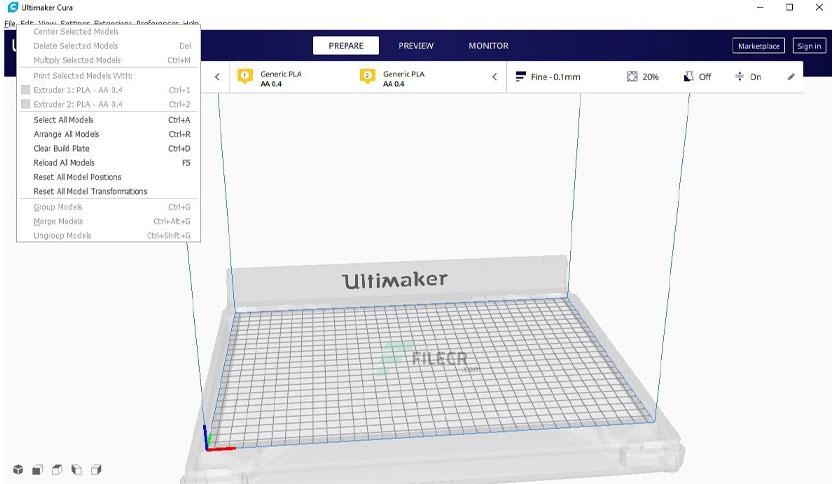This screenshot has width=836, height=484.
Task: Switch to top view icon
Action: point(57,470)
